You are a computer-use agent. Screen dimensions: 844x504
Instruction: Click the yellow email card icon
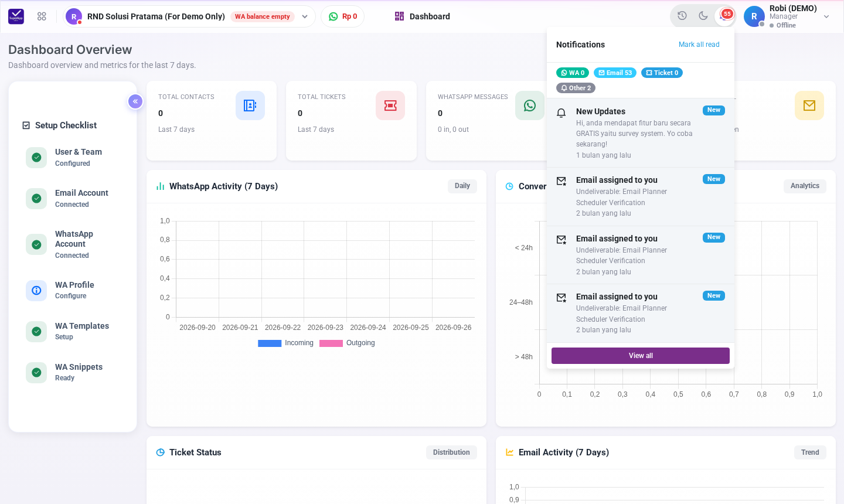tap(809, 105)
